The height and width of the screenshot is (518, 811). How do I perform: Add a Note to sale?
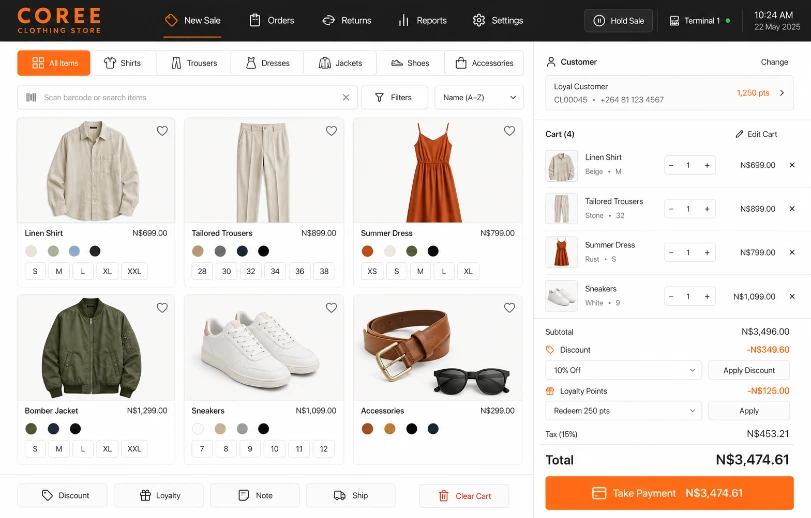point(255,495)
